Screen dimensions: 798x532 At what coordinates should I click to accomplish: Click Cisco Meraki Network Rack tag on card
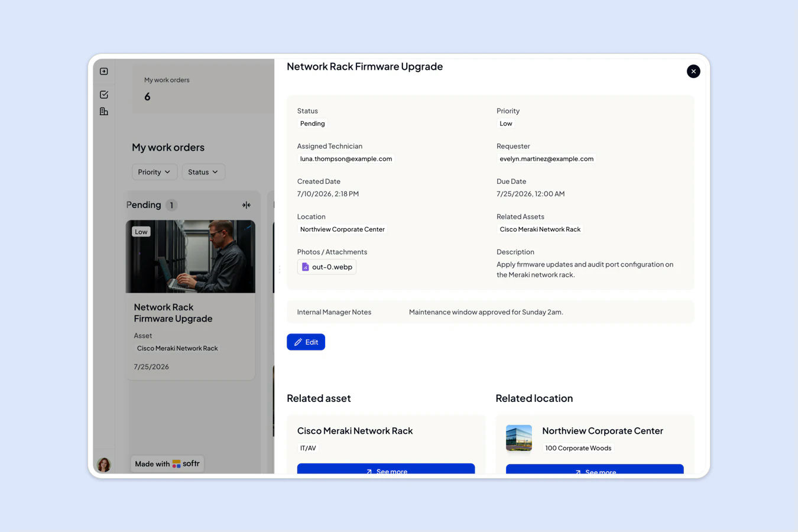177,349
